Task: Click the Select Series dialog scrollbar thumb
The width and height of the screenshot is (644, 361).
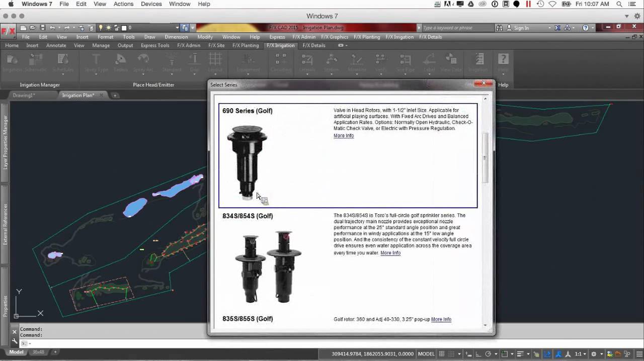Action: click(x=485, y=158)
